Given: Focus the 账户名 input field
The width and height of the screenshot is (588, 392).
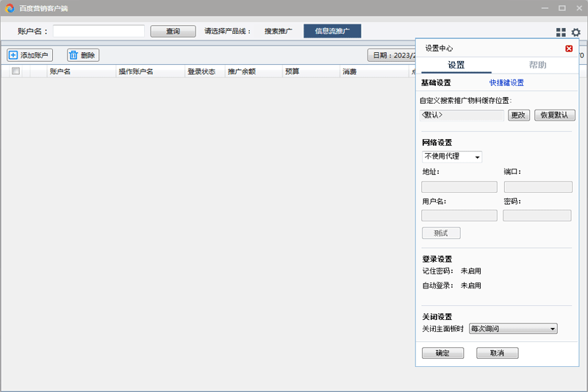Looking at the screenshot, I should click(x=98, y=32).
